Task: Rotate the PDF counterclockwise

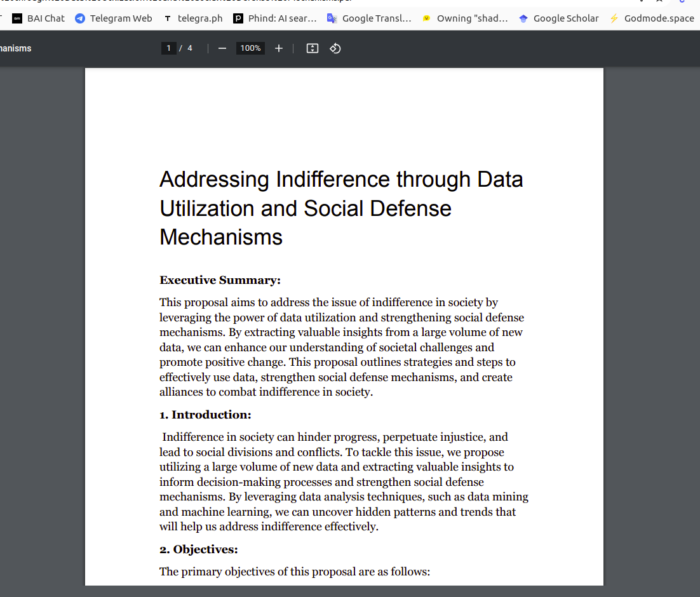Action: [x=335, y=48]
